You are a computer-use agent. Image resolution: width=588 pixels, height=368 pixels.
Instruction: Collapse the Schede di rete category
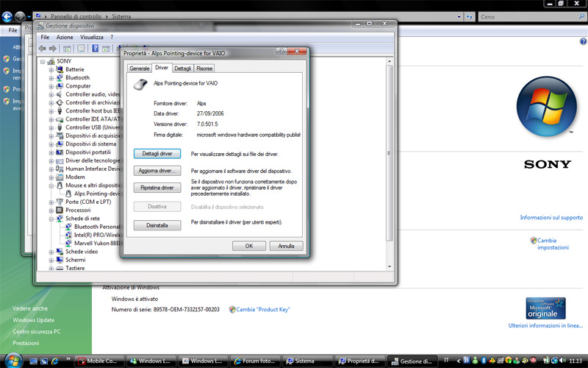(x=51, y=218)
